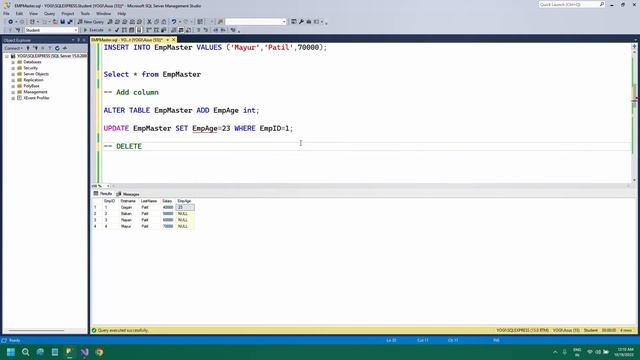Click the Salary column header in results
The image size is (640, 360).
(x=167, y=201)
